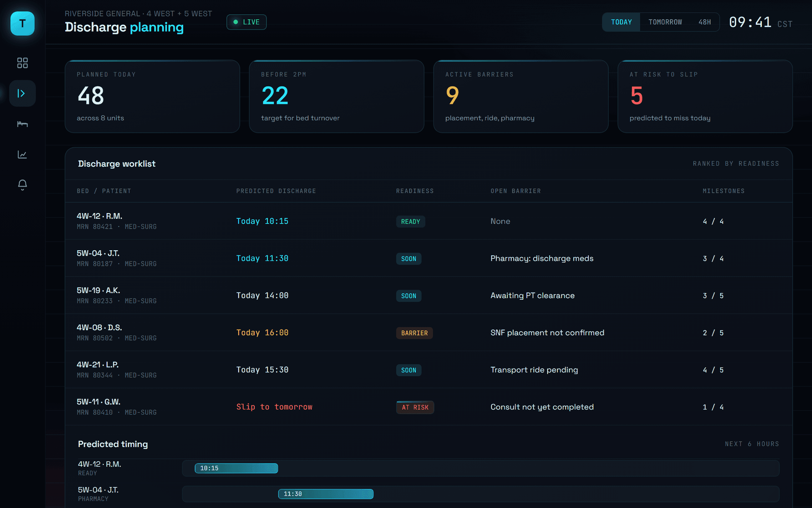Click 'Slip to tomorrow' prediction
Image resolution: width=812 pixels, height=508 pixels.
coord(274,407)
